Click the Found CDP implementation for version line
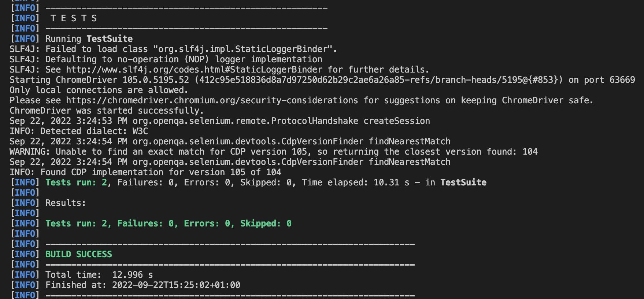644x299 pixels. coord(145,172)
